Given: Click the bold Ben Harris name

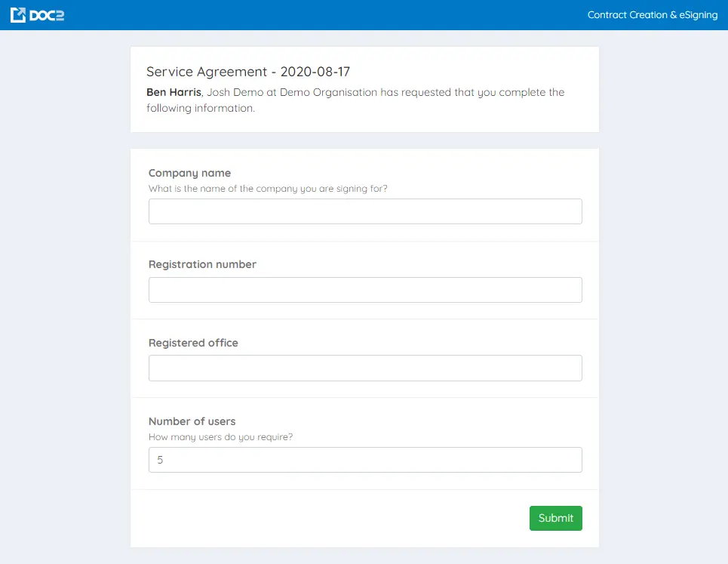Looking at the screenshot, I should (x=174, y=92).
